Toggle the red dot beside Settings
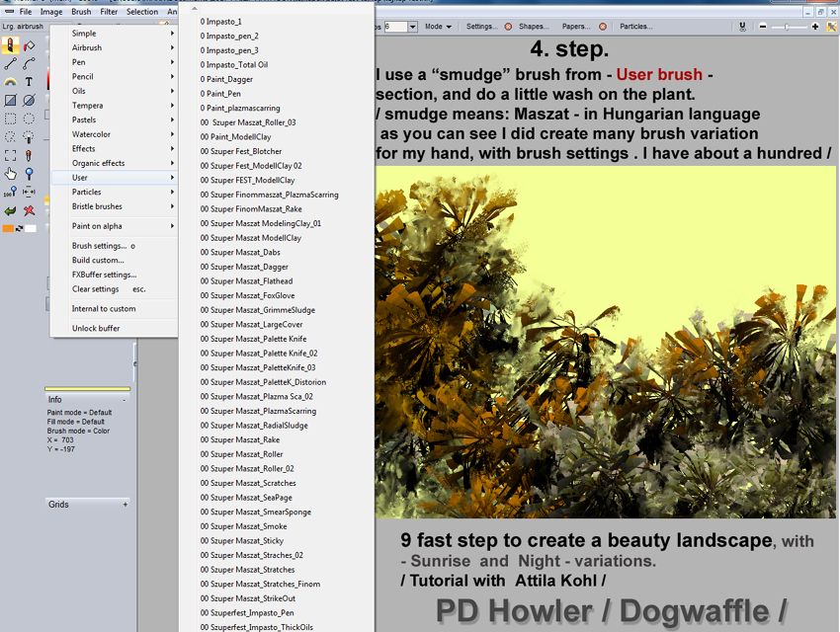The height and width of the screenshot is (632, 840). [508, 27]
